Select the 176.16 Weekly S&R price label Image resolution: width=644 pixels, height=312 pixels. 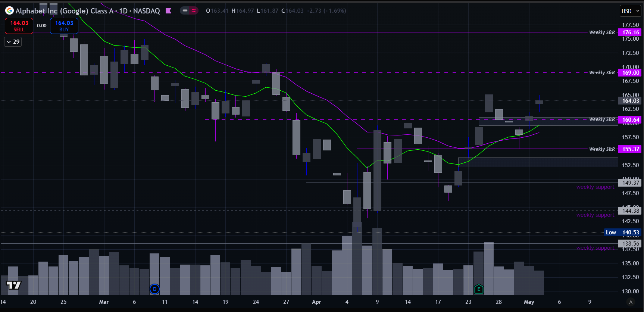coord(631,32)
